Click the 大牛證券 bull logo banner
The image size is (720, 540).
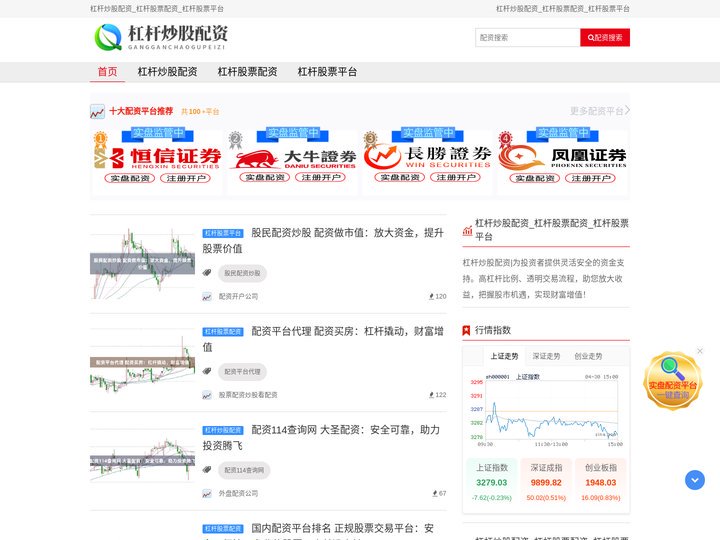(292, 159)
